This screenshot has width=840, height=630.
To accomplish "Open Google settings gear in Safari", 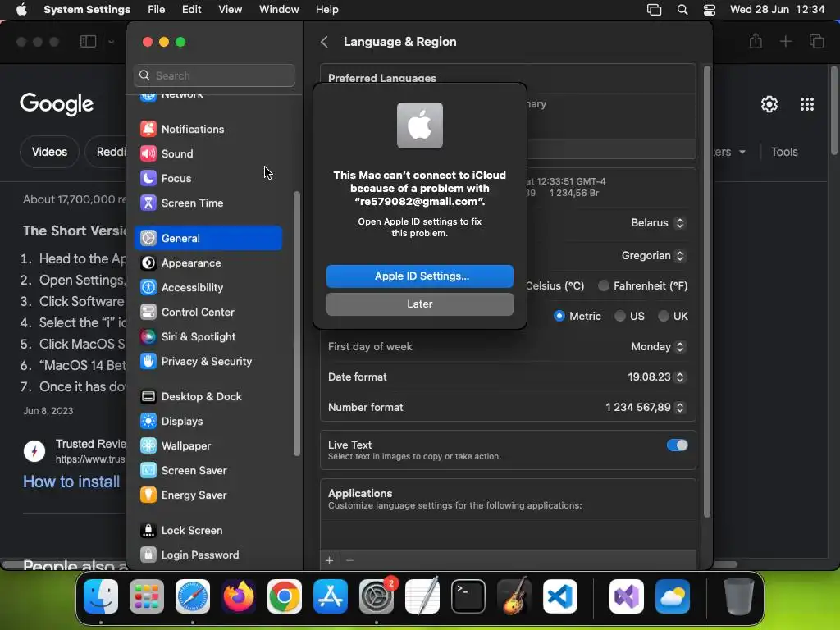I will [x=769, y=104].
